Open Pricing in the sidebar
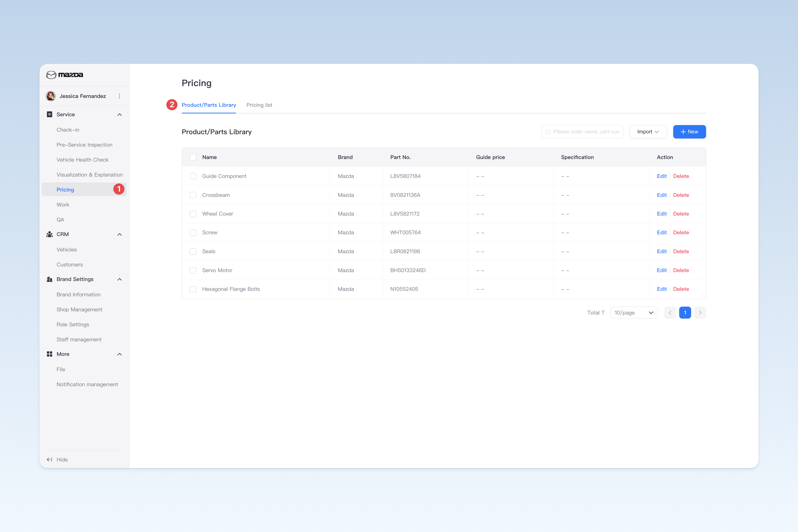 click(84, 189)
